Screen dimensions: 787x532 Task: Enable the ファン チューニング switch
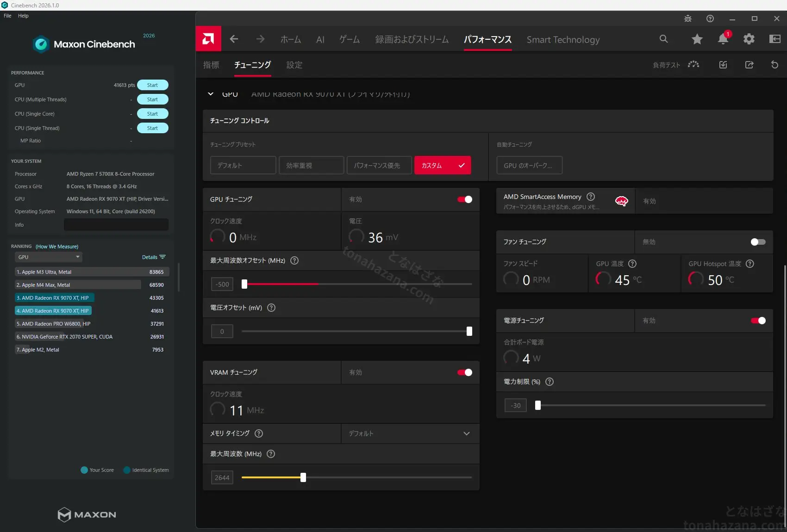[758, 242]
